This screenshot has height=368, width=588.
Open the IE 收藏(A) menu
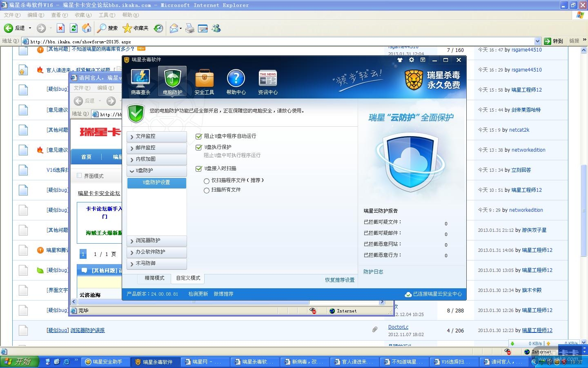tap(83, 15)
